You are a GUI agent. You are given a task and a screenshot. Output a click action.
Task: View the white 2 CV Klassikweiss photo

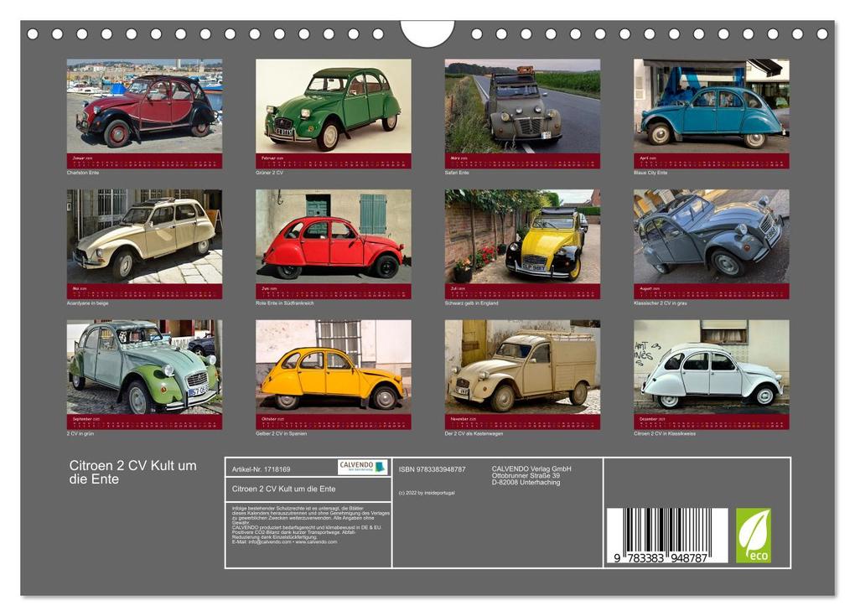click(712, 367)
